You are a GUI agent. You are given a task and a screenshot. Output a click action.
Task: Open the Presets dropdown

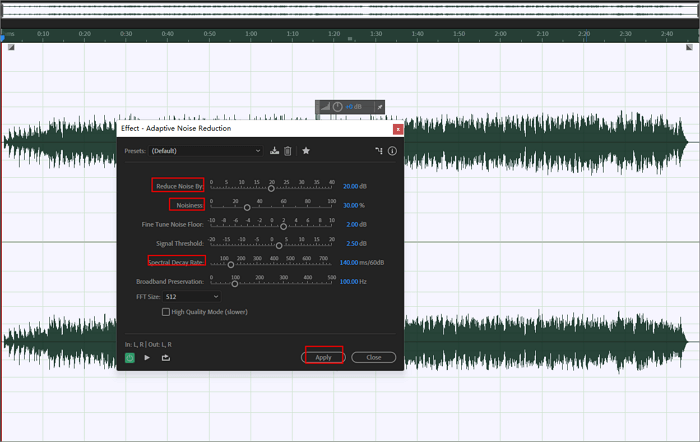(x=205, y=151)
